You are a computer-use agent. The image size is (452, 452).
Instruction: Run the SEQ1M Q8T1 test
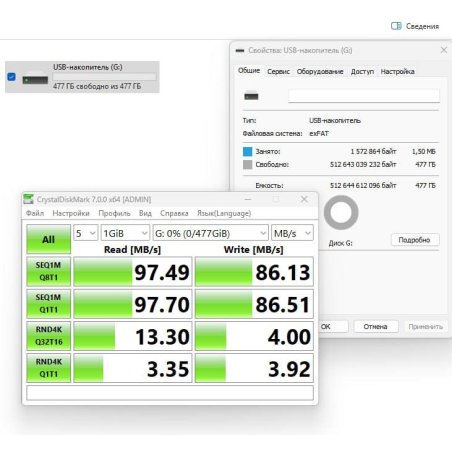[x=49, y=271]
